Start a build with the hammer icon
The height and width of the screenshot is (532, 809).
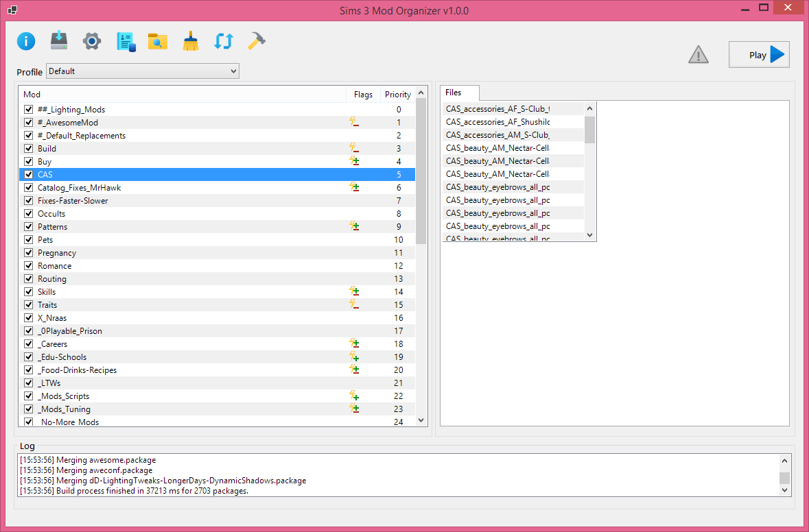257,41
